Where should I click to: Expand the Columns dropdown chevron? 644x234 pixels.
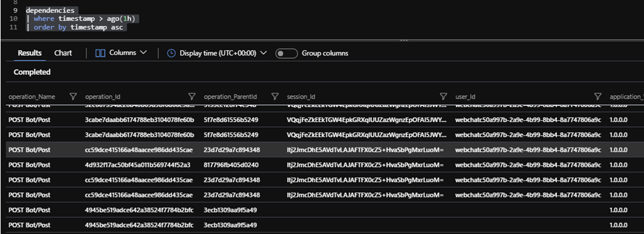[x=143, y=53]
